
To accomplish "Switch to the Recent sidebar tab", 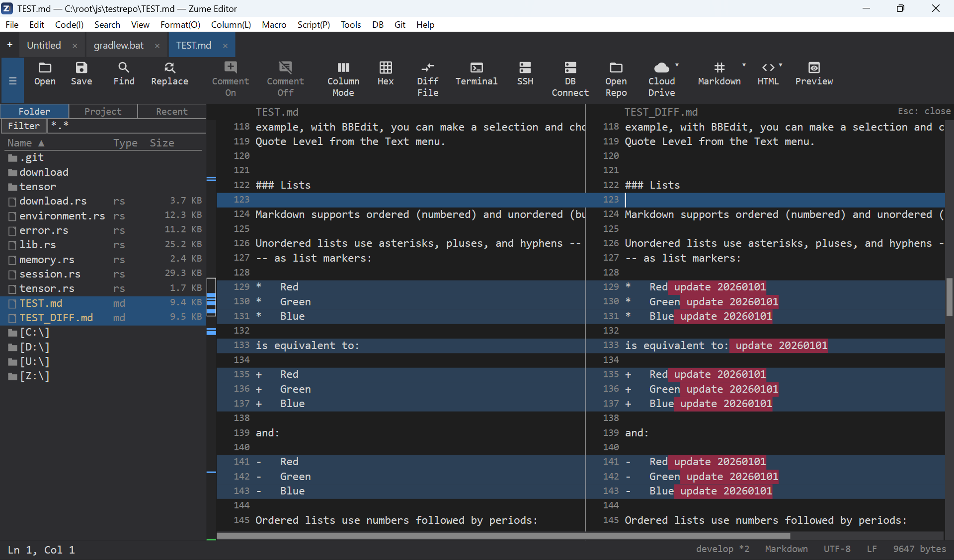I will [x=172, y=111].
